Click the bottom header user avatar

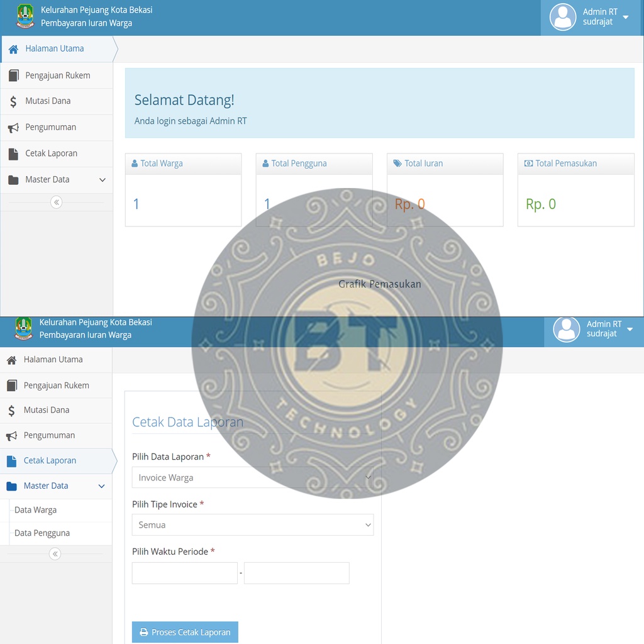566,330
